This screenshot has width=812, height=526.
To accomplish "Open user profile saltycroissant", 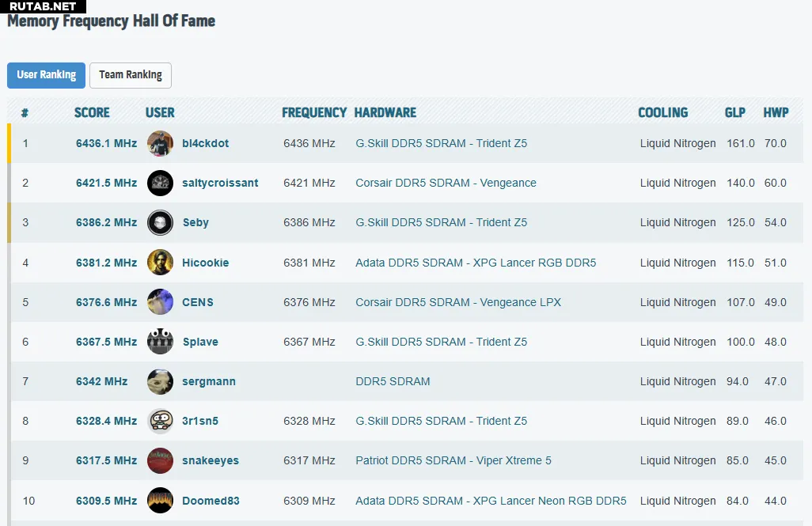I will pyautogui.click(x=220, y=183).
